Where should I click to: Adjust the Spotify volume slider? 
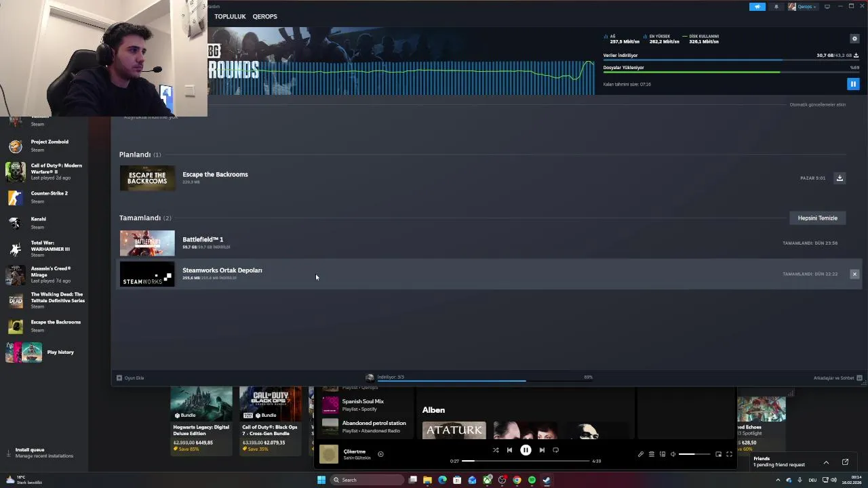point(695,454)
